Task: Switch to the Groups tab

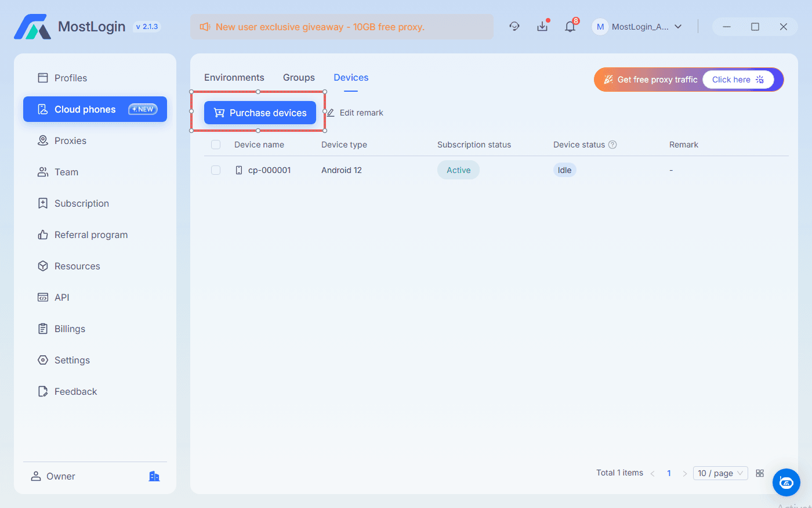Action: (299, 77)
